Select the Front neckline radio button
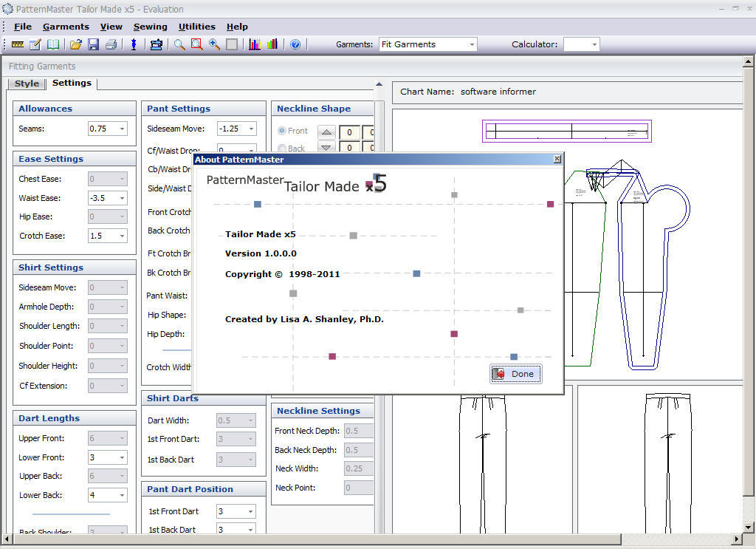The image size is (756, 549). tap(282, 131)
